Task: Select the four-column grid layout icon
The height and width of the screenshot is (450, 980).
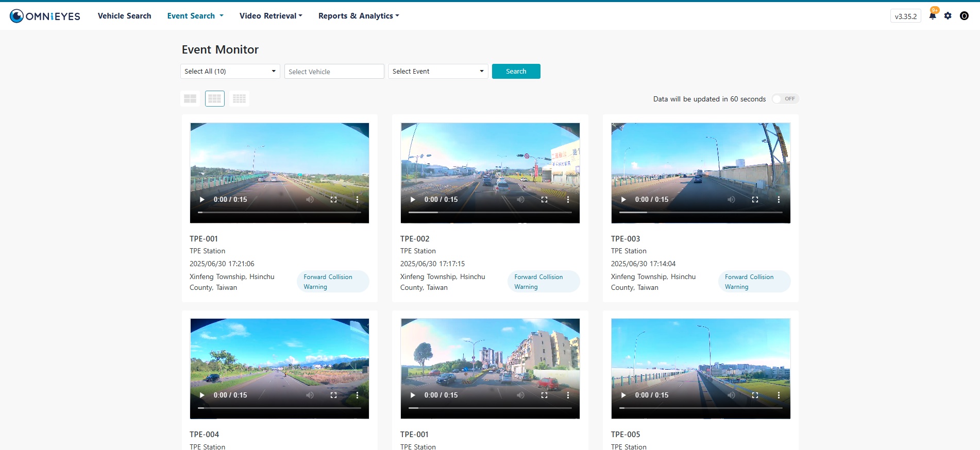Action: (239, 98)
